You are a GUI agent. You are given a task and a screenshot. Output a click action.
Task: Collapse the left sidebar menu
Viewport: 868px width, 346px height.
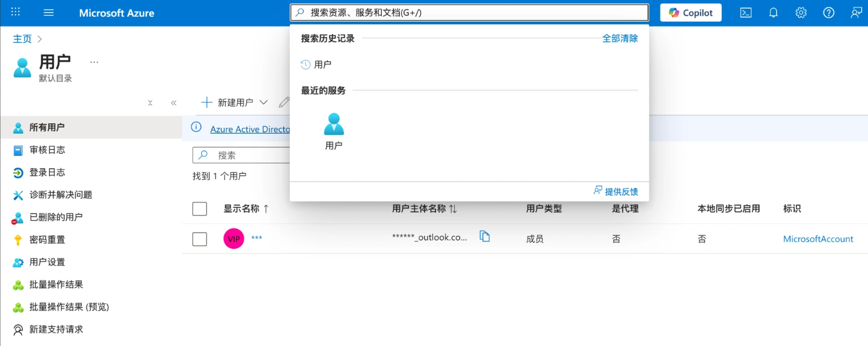[174, 103]
